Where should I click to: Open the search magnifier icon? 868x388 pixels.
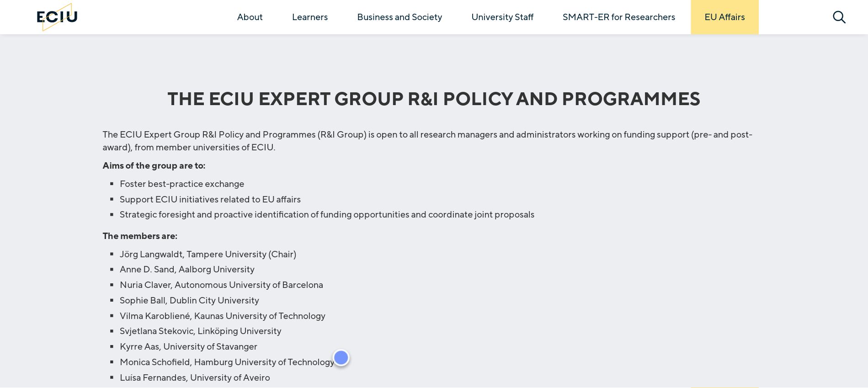(839, 17)
